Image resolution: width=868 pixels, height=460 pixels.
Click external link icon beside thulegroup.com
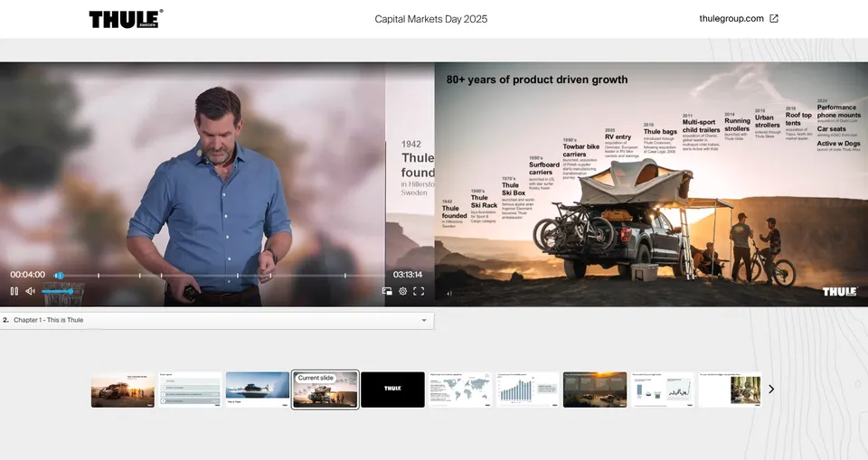click(774, 19)
